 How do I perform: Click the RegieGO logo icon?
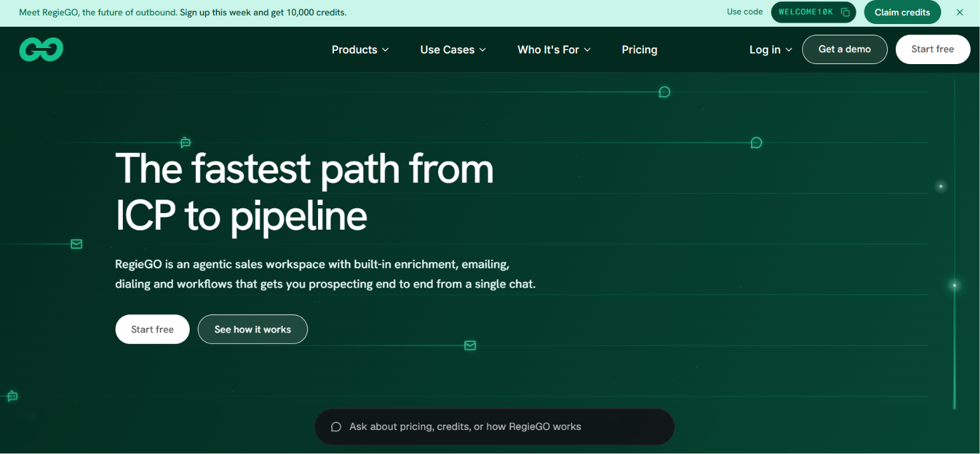pyautogui.click(x=41, y=49)
